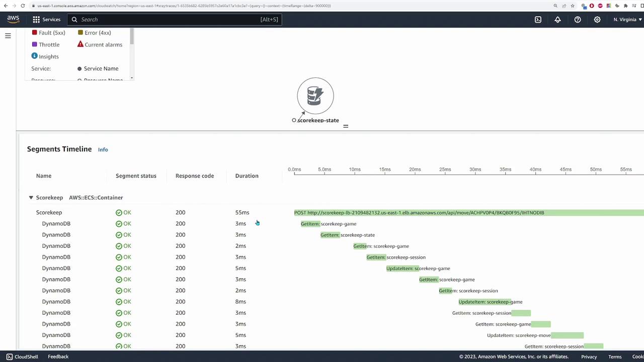
Task: Click the Insights legend label
Action: (x=49, y=56)
